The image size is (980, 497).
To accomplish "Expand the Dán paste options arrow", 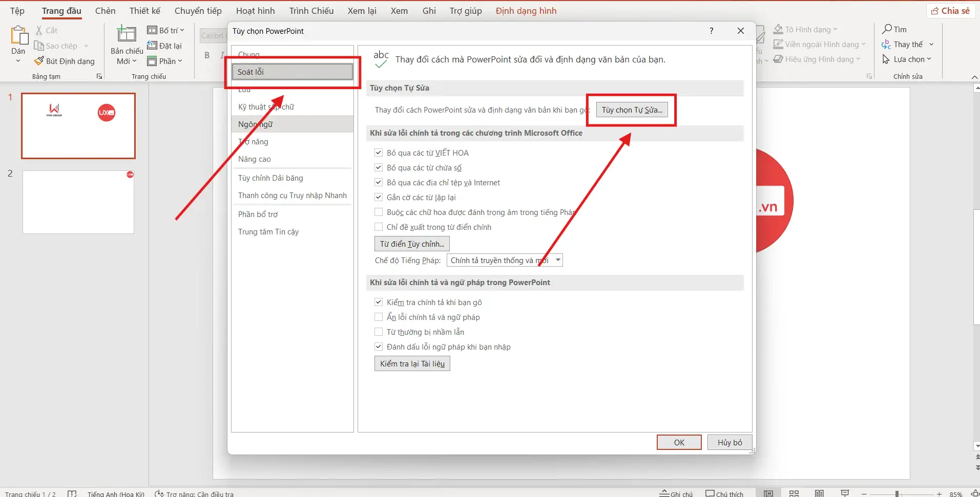I will click(18, 61).
